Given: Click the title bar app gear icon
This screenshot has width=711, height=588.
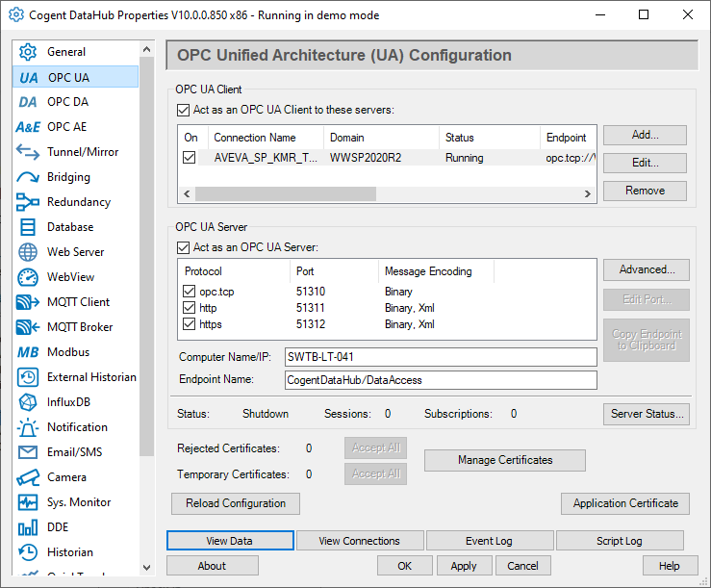Looking at the screenshot, I should pyautogui.click(x=16, y=15).
